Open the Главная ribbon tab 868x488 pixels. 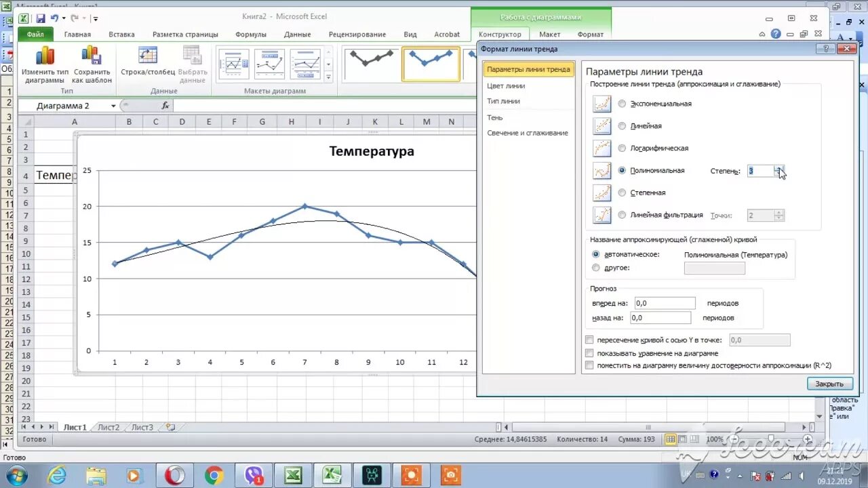tap(77, 34)
